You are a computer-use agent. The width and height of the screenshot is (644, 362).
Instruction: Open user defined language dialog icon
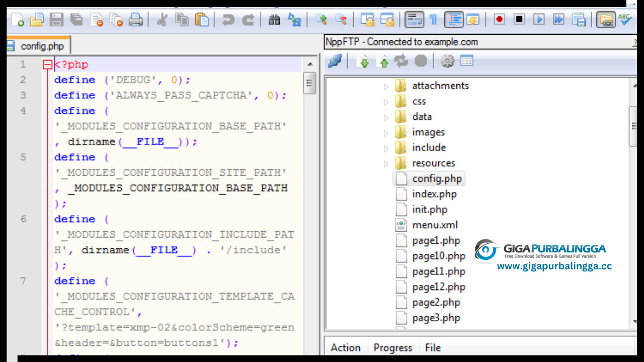(472, 20)
